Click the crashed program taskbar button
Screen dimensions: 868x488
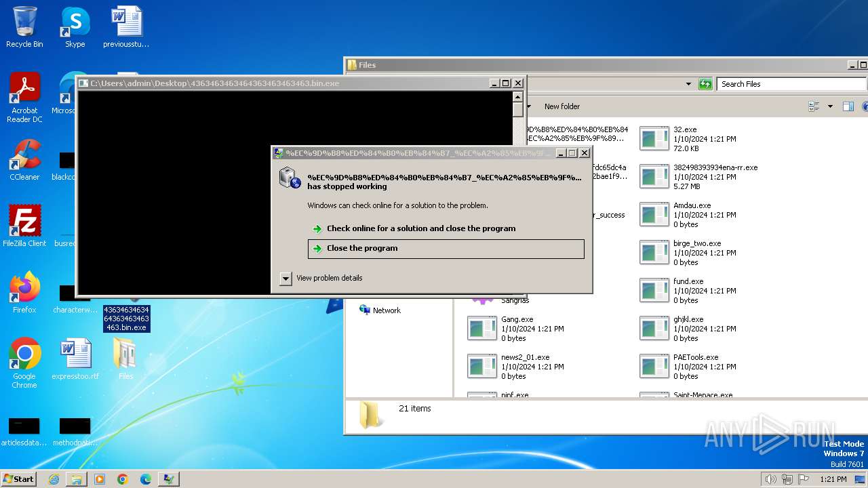pyautogui.click(x=169, y=479)
